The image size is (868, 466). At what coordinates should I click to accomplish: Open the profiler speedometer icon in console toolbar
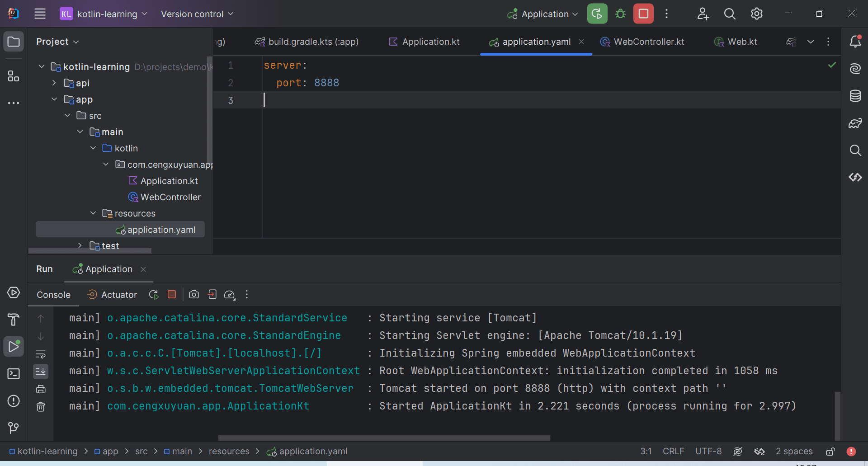click(x=230, y=295)
